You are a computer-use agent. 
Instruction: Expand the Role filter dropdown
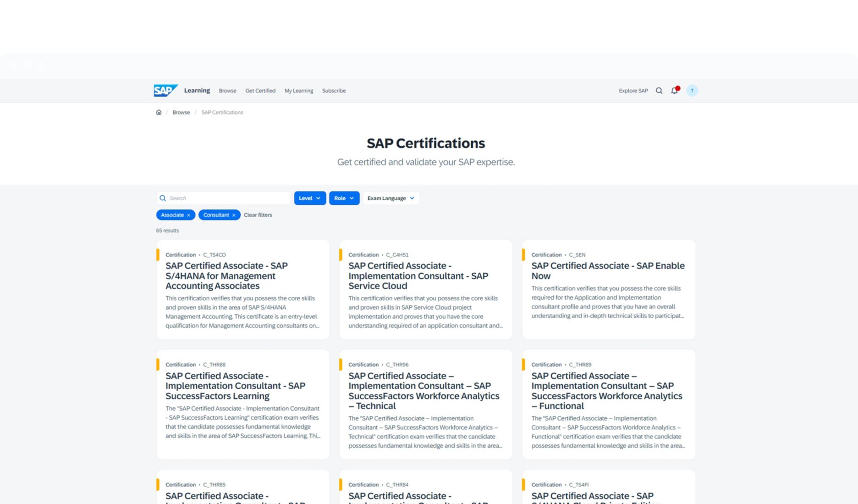(x=344, y=198)
